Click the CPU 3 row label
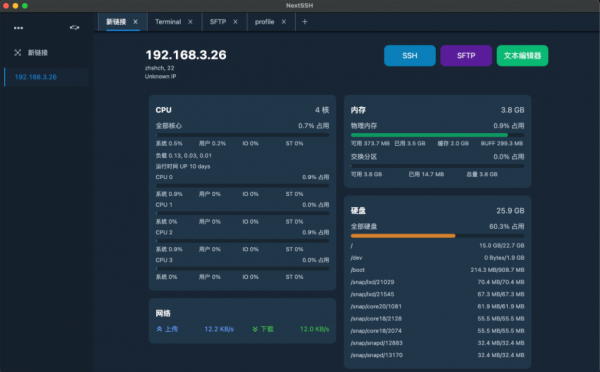Screen dimensions: 600x372 [164, 259]
